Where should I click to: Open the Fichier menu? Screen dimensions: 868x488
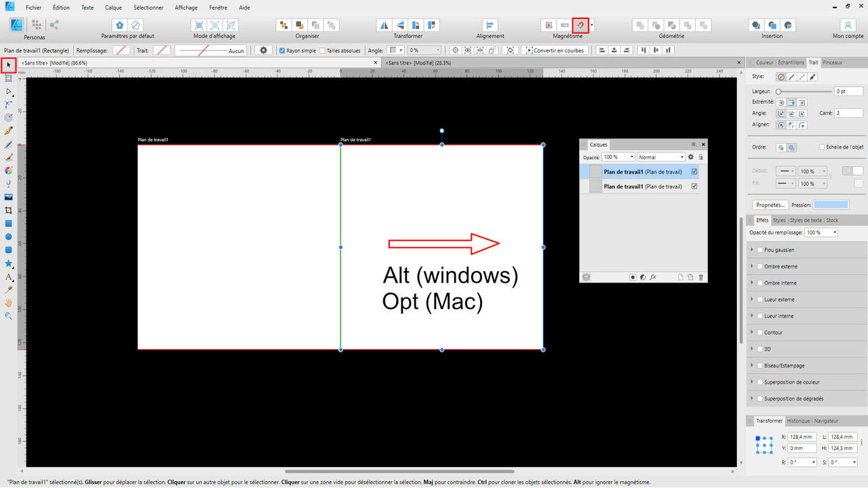(33, 7)
